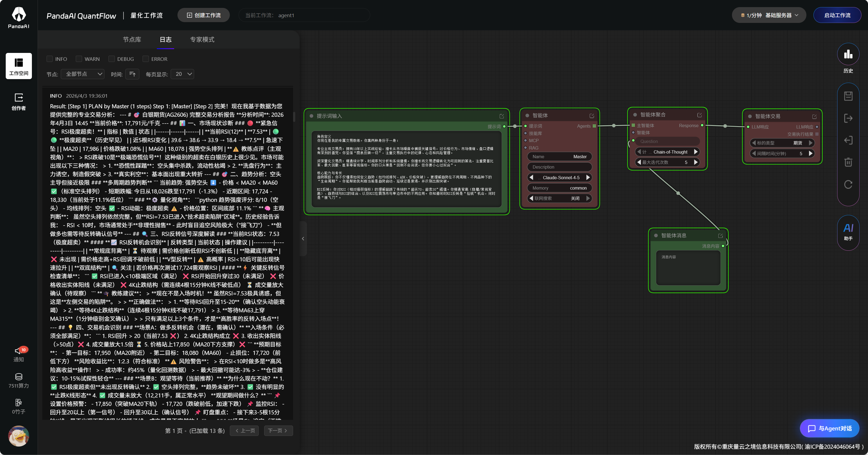Switch to the 专家模式 tab
Screen dimensions: 868x455
pos(202,40)
